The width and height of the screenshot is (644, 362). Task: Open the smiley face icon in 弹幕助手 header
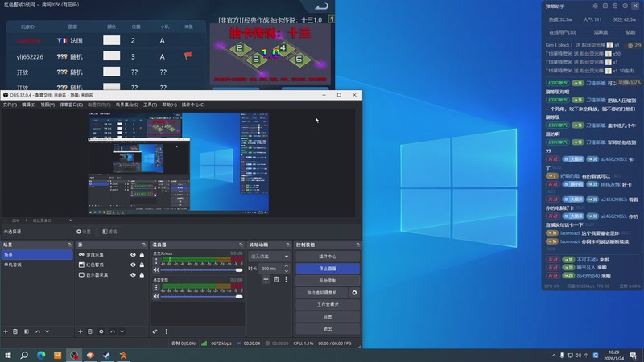coord(625,6)
